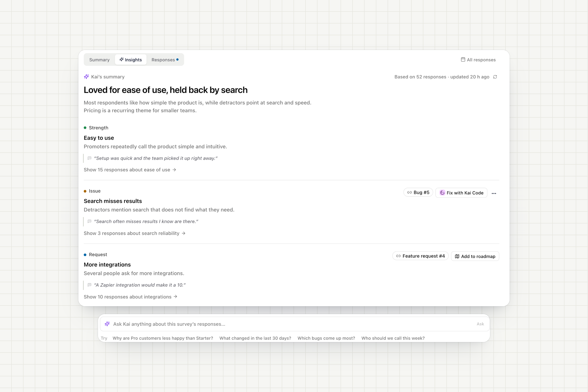
Task: Click the quote 'Search often misses results I know are there.'
Action: tap(146, 221)
